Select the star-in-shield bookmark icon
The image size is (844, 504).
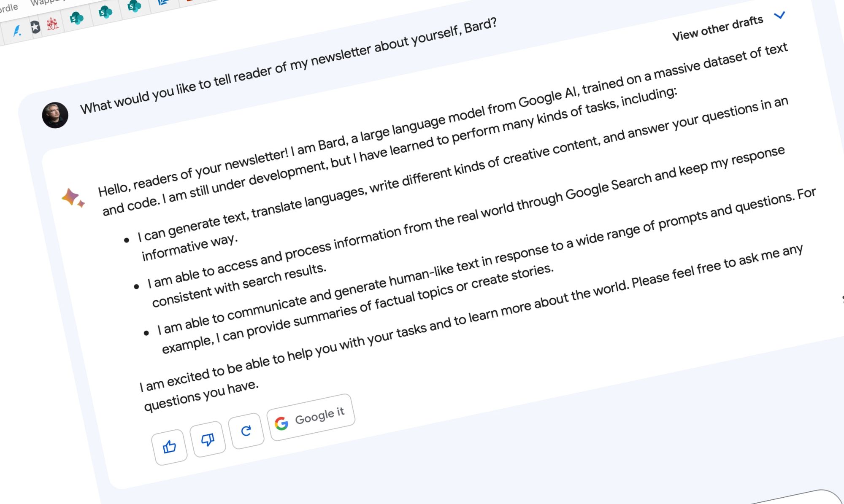point(35,26)
